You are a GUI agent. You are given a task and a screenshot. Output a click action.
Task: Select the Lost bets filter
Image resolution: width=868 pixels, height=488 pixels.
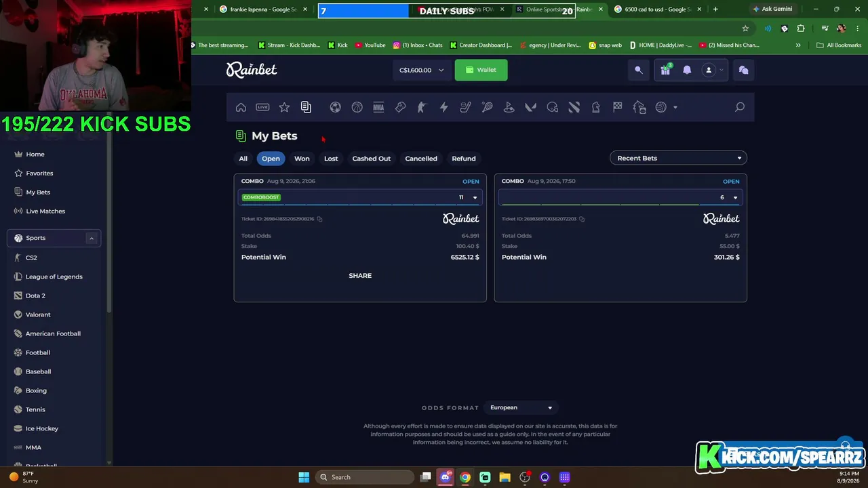coord(331,159)
